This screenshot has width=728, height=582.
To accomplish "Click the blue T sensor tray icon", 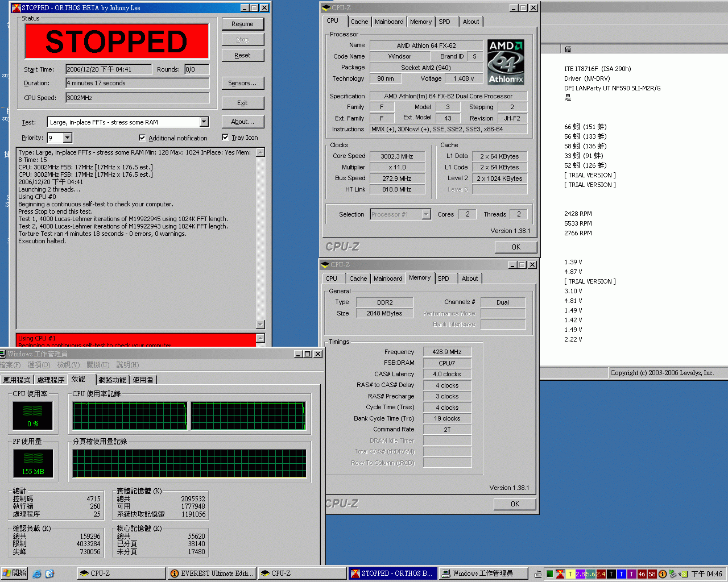I will tap(622, 574).
